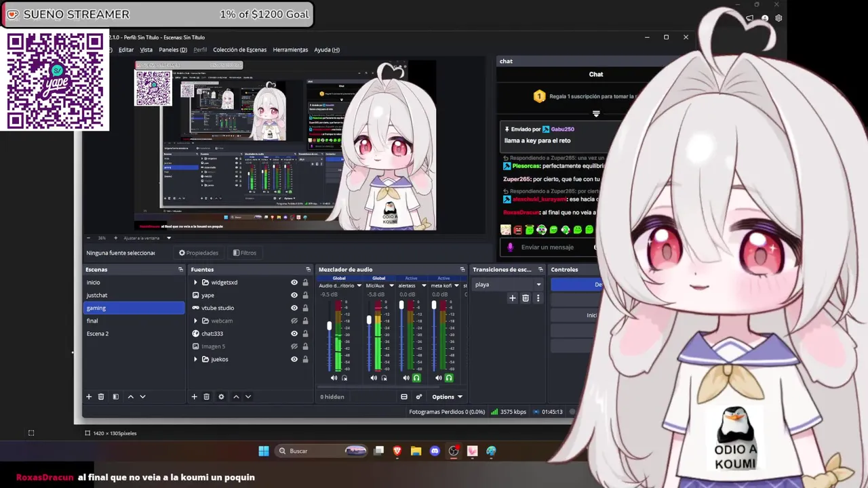The image size is (868, 488).
Task: Open the Paneles (D) menu
Action: [173, 49]
